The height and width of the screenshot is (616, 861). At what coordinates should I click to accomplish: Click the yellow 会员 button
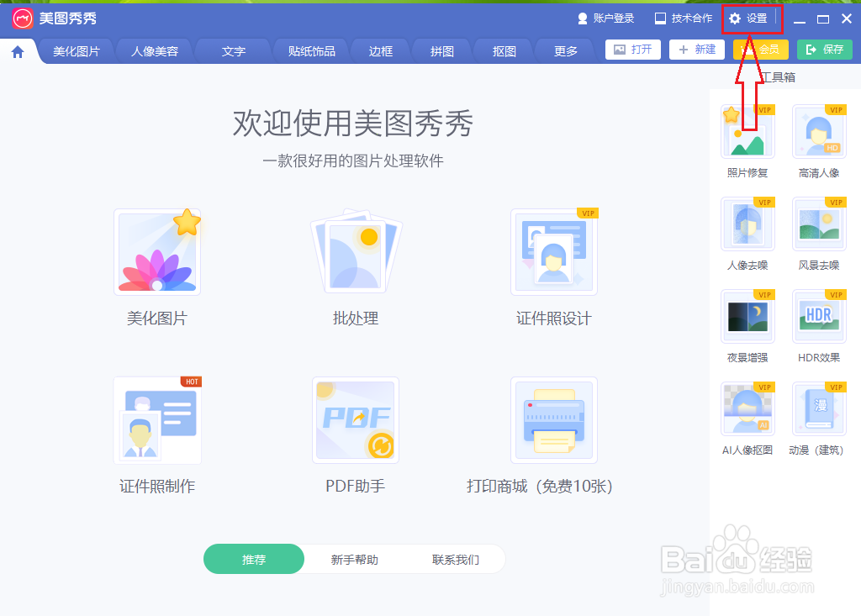[x=760, y=50]
